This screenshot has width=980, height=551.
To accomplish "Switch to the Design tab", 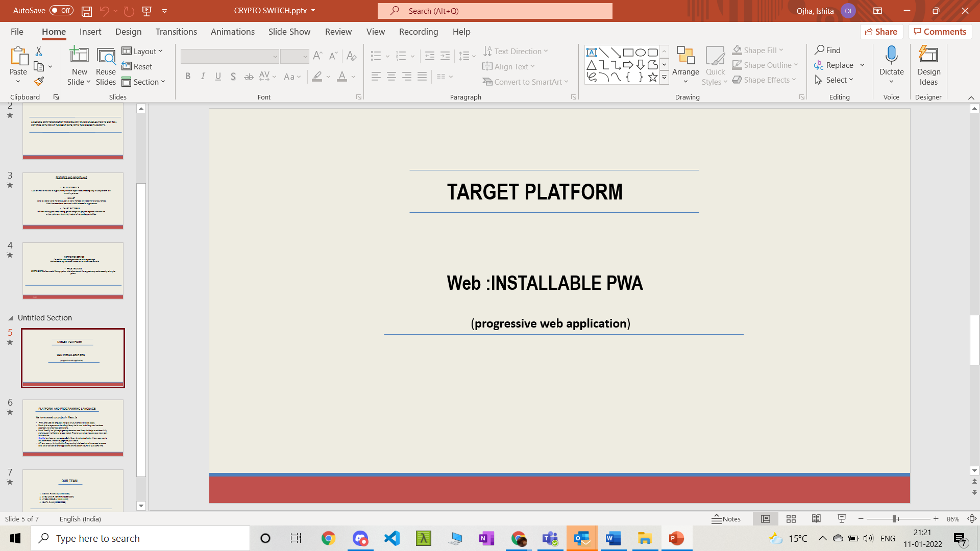I will pyautogui.click(x=128, y=32).
